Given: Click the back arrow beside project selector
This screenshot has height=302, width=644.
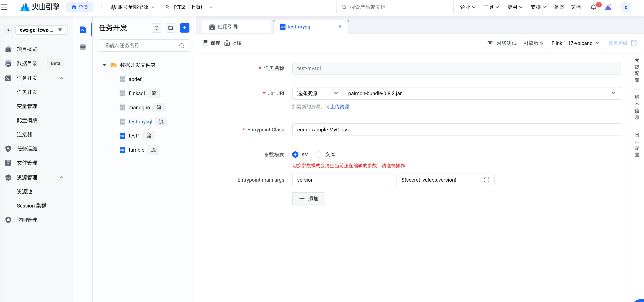Looking at the screenshot, I should (x=8, y=30).
